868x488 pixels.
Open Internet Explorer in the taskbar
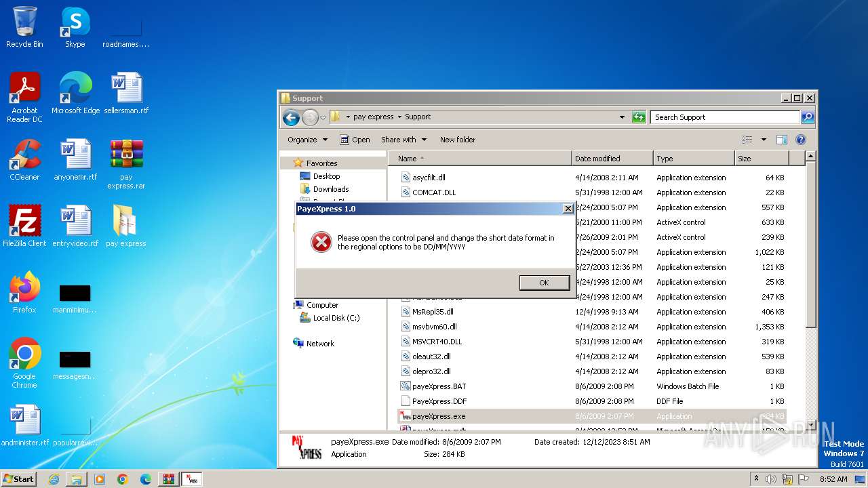[54, 479]
